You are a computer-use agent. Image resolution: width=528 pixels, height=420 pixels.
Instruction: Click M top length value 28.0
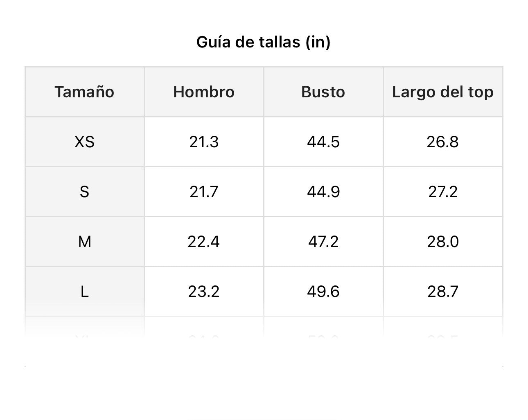click(442, 242)
